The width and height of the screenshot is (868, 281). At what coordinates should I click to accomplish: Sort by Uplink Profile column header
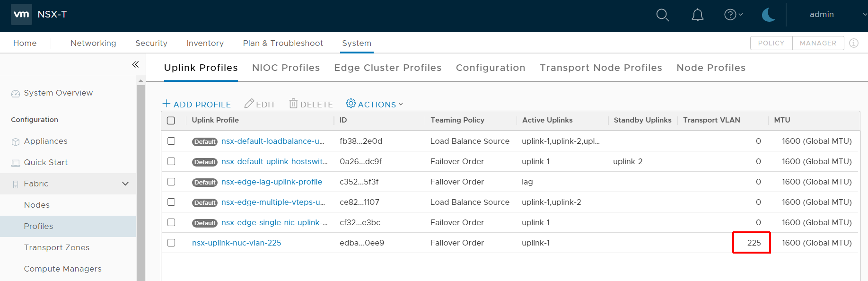pos(215,120)
